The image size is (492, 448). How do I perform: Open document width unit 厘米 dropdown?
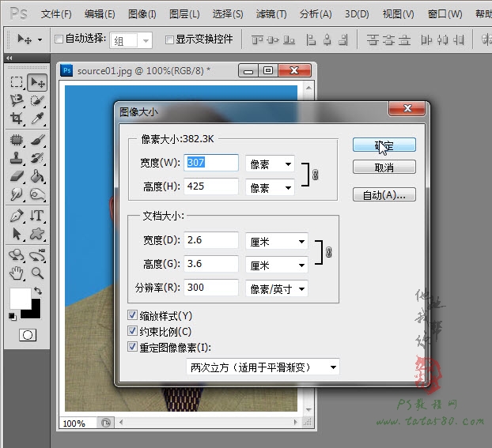[277, 241]
